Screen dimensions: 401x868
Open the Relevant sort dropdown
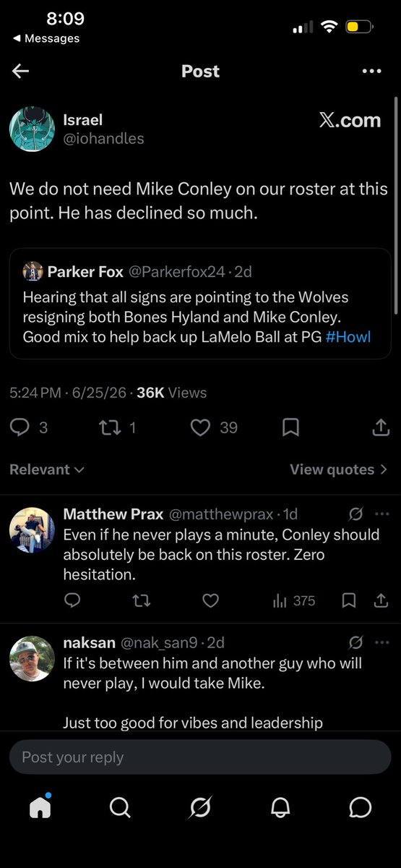[47, 469]
